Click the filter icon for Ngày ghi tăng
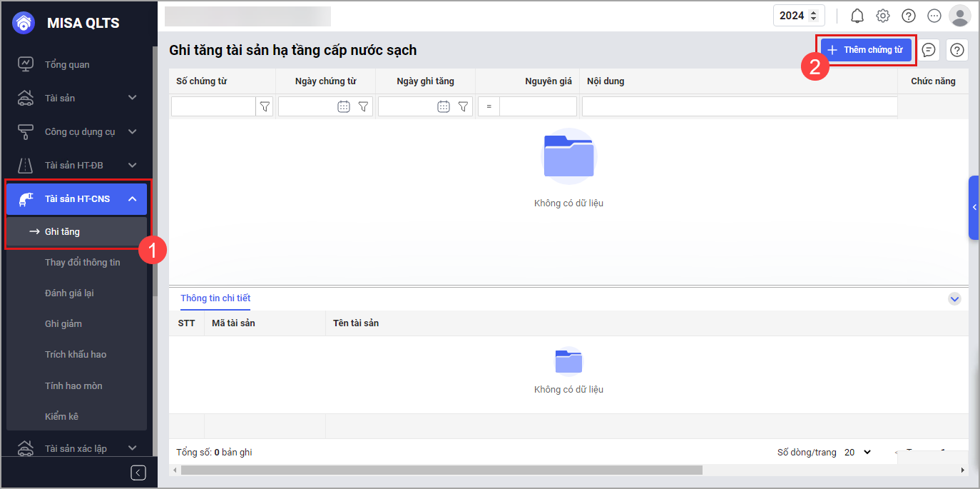This screenshot has height=489, width=980. coord(463,106)
